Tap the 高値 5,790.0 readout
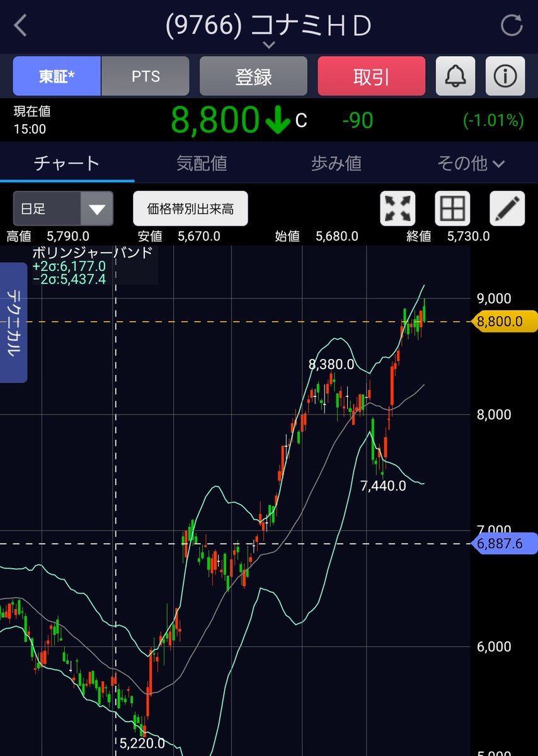This screenshot has height=756, width=538. pos(48,237)
